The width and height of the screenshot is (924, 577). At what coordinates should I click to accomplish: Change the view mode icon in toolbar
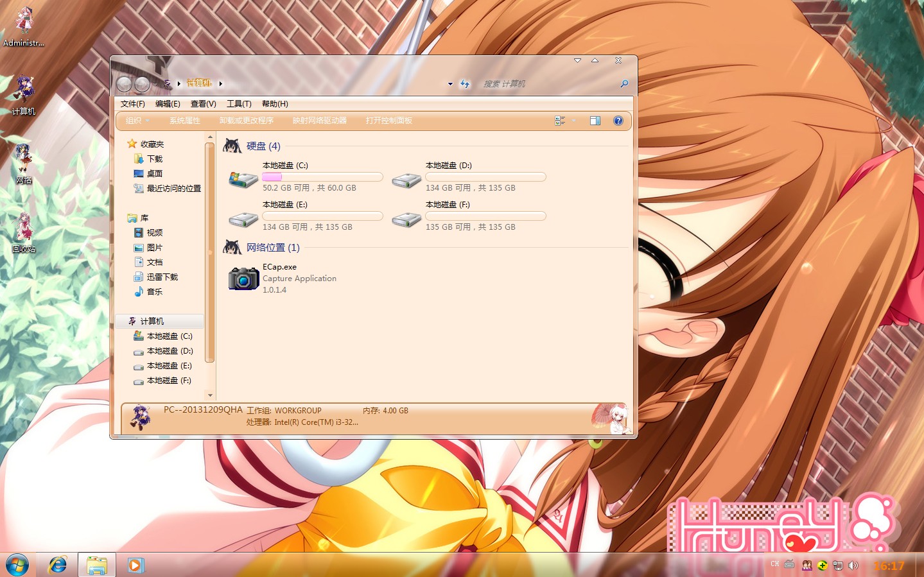(560, 121)
